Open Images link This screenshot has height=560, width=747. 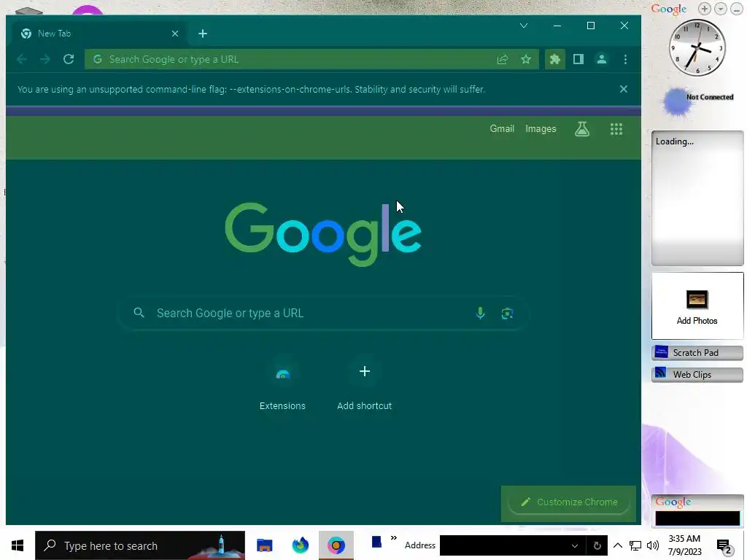541,128
